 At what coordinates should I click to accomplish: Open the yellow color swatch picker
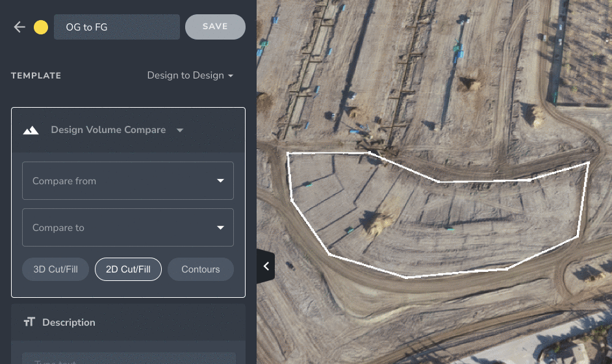pos(40,27)
